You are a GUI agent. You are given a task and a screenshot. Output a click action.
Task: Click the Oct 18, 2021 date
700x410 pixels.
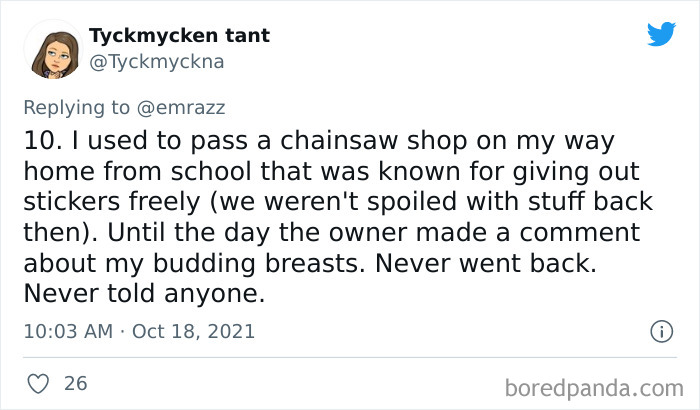(189, 331)
